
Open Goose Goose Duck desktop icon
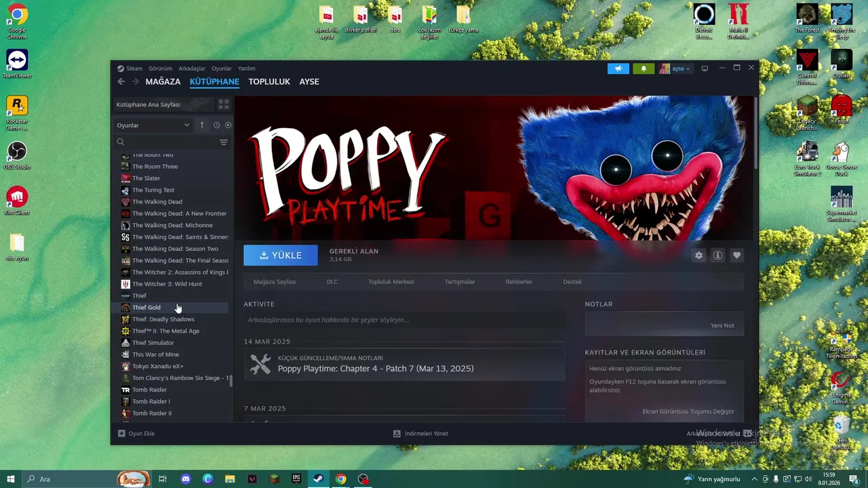[x=842, y=159]
